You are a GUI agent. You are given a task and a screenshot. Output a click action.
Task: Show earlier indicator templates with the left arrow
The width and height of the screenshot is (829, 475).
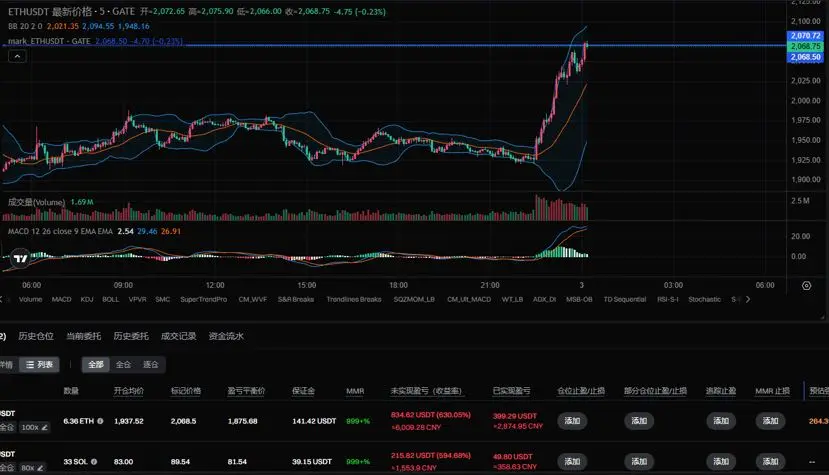[2, 299]
